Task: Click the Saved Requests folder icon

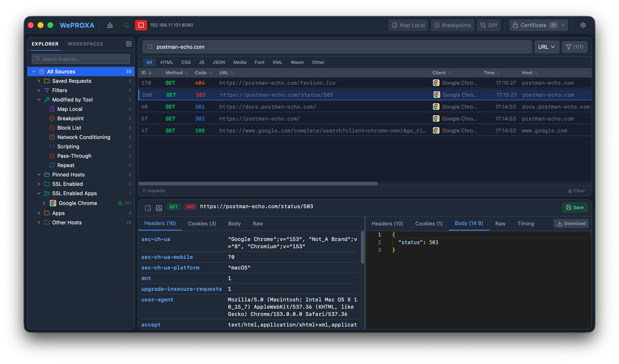Action: pos(47,81)
